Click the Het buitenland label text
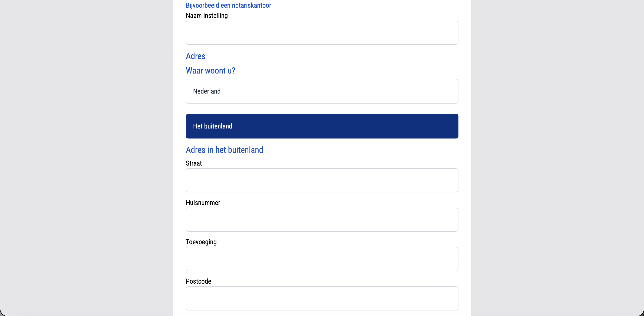Viewport: 644px width, 316px height. coord(212,126)
